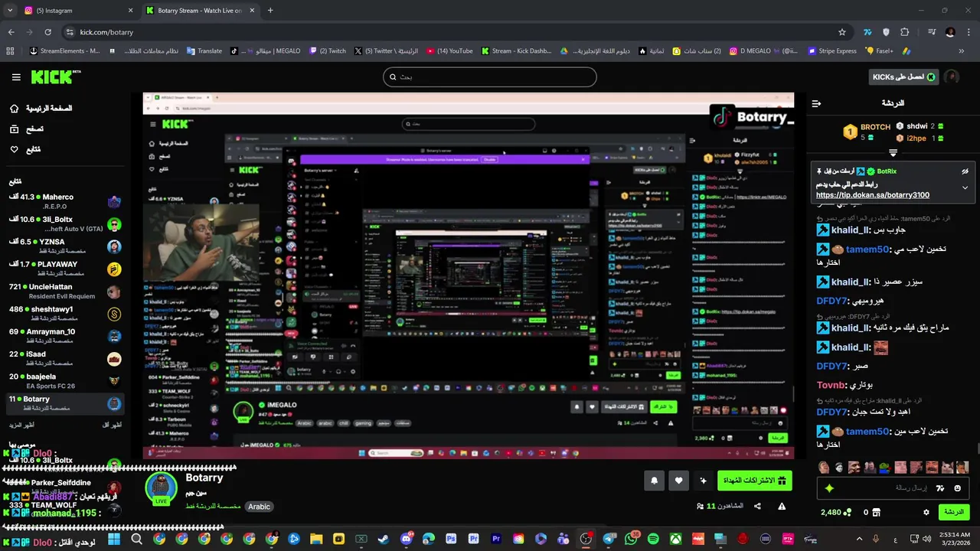The width and height of the screenshot is (980, 551).
Task: Open Maherco channel in sidebar
Action: tap(65, 202)
